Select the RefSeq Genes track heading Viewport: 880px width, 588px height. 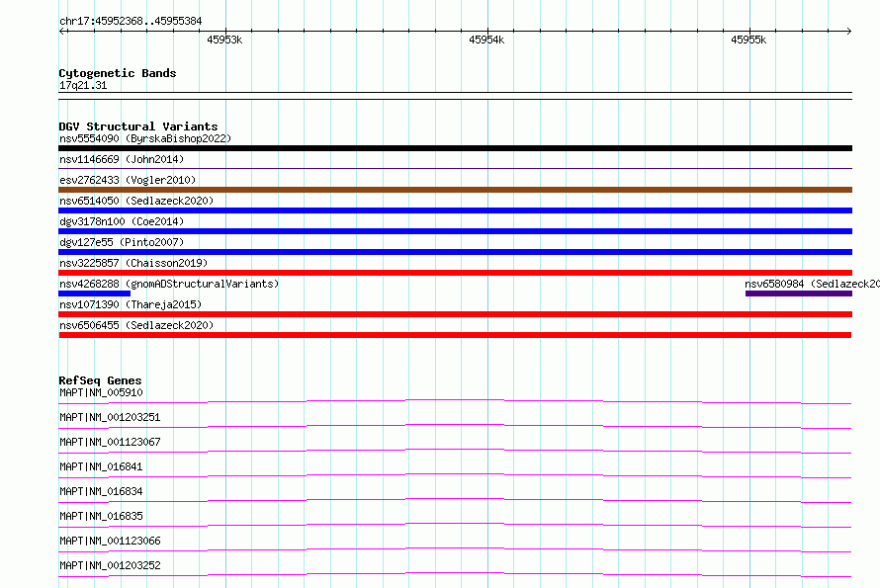click(100, 380)
